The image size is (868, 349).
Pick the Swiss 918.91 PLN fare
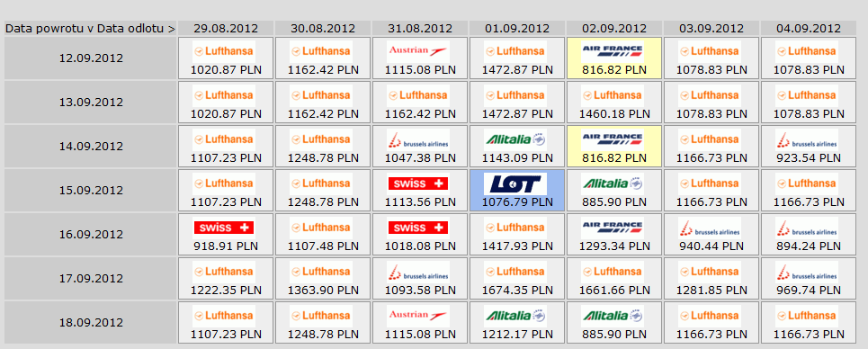(x=226, y=235)
